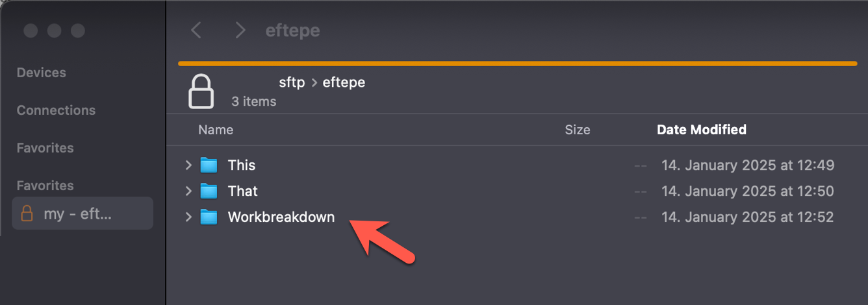Click the forward navigation arrow
This screenshot has height=305, width=868.
coord(240,30)
